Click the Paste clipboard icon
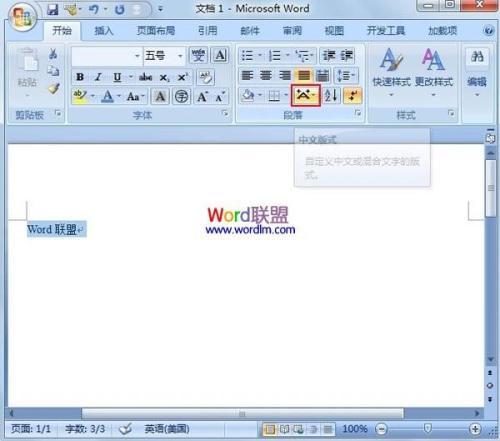The image size is (500, 441). (27, 60)
